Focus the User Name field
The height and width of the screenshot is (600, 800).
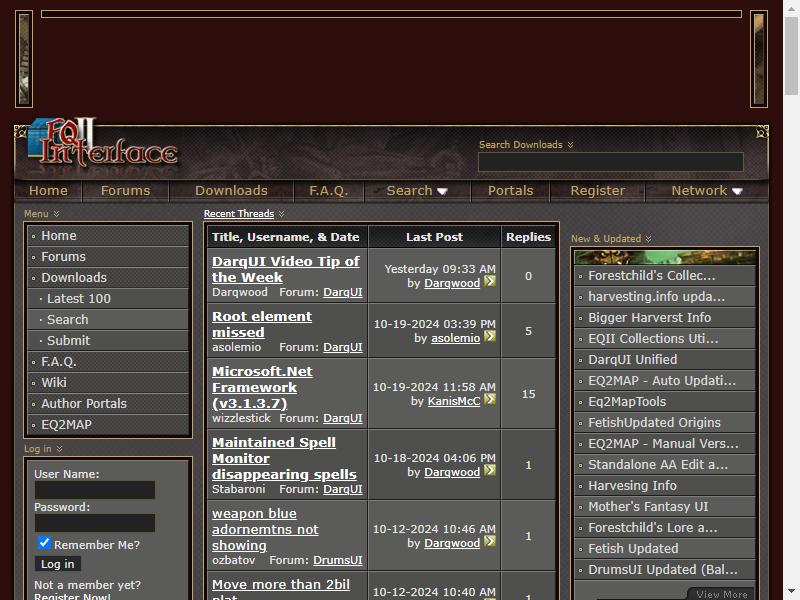click(95, 490)
